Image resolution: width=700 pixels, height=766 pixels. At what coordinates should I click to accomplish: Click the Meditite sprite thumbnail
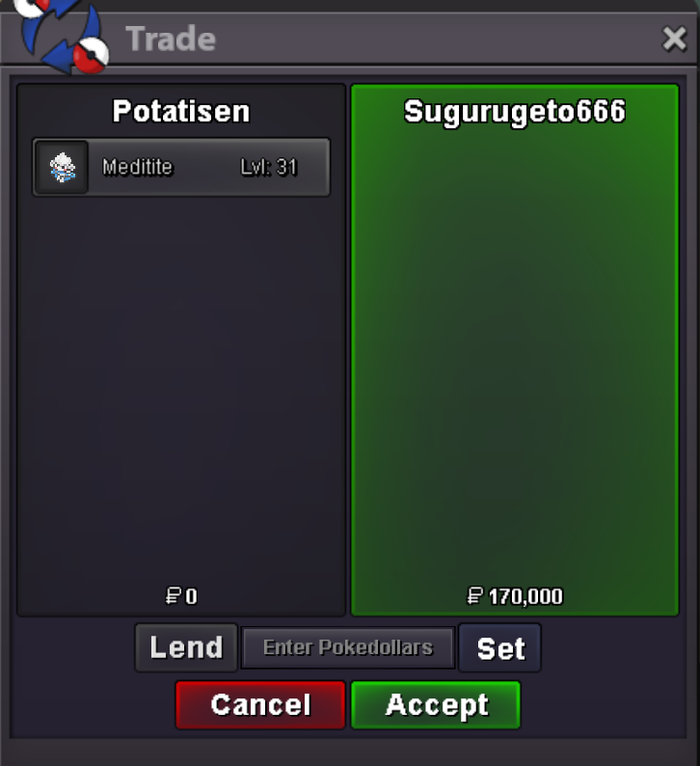coord(62,168)
